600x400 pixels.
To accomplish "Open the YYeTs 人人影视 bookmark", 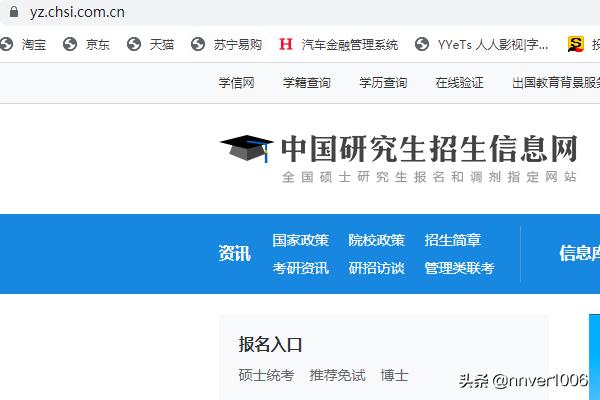I will (x=493, y=45).
